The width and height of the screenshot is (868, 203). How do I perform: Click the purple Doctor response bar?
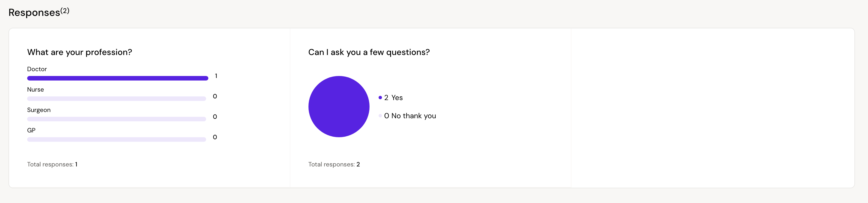click(x=118, y=78)
